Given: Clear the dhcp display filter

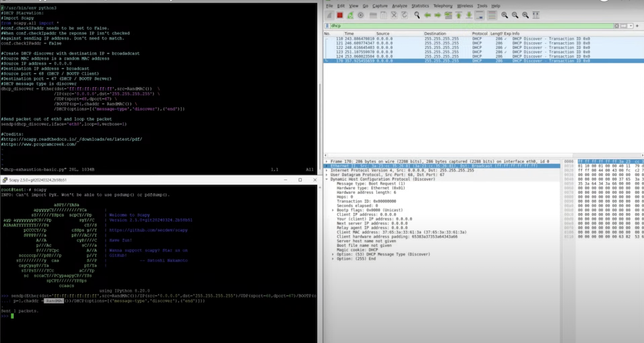Looking at the screenshot, I should 616,26.
